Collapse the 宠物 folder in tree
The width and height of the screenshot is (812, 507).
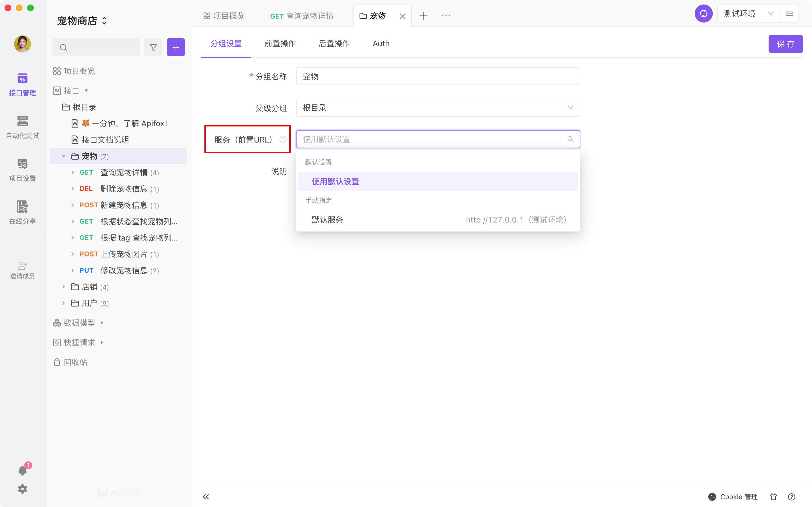pyautogui.click(x=63, y=156)
